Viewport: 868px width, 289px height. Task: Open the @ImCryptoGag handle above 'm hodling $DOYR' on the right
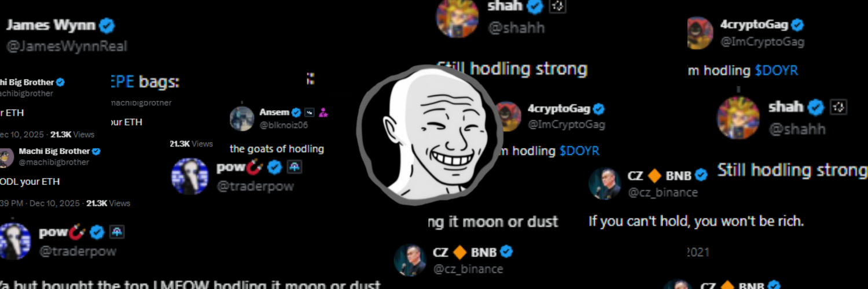coord(762,42)
